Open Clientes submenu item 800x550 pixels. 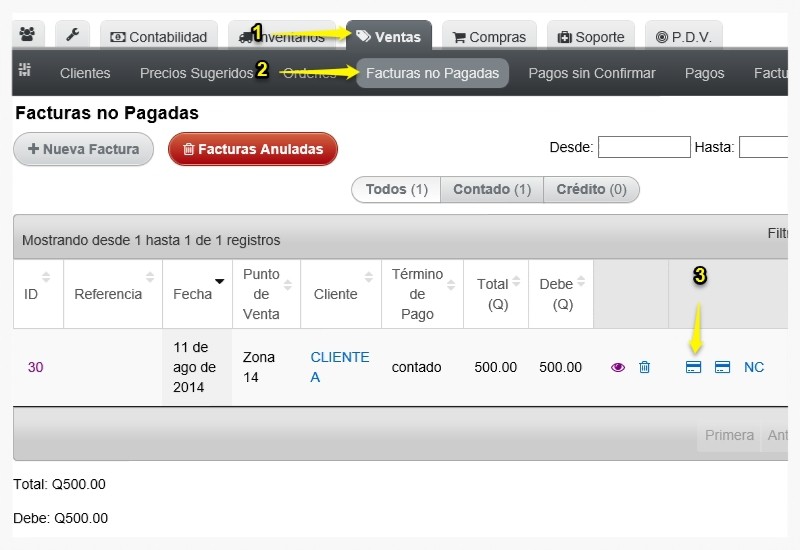(85, 73)
